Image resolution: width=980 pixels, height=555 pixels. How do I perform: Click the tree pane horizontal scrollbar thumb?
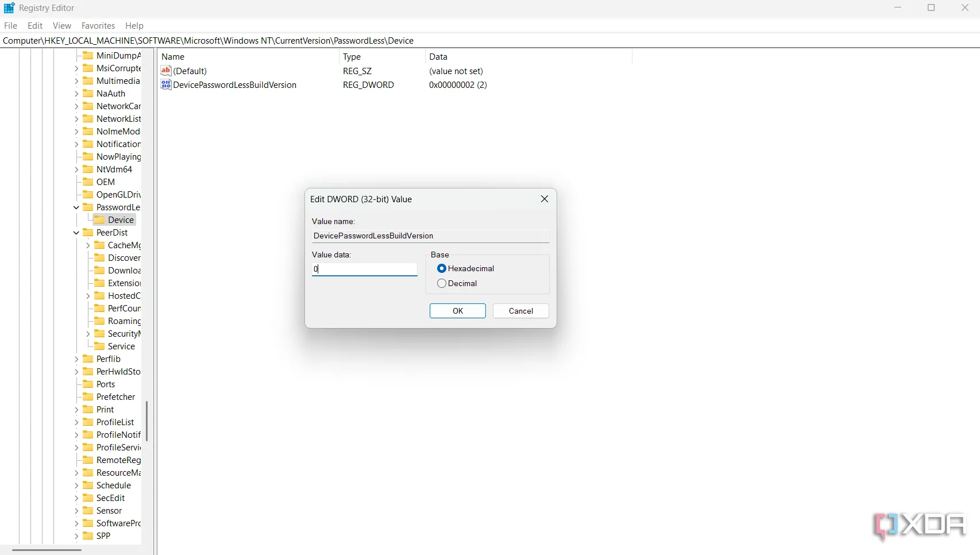[47, 550]
